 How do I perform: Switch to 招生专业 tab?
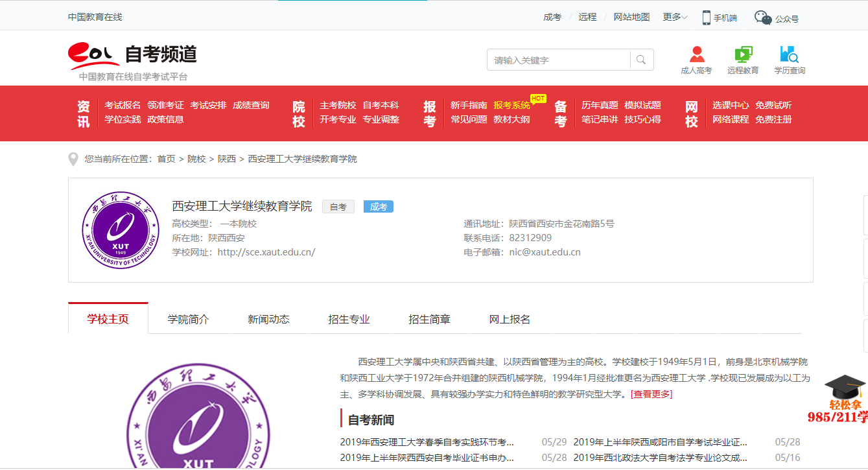(349, 319)
